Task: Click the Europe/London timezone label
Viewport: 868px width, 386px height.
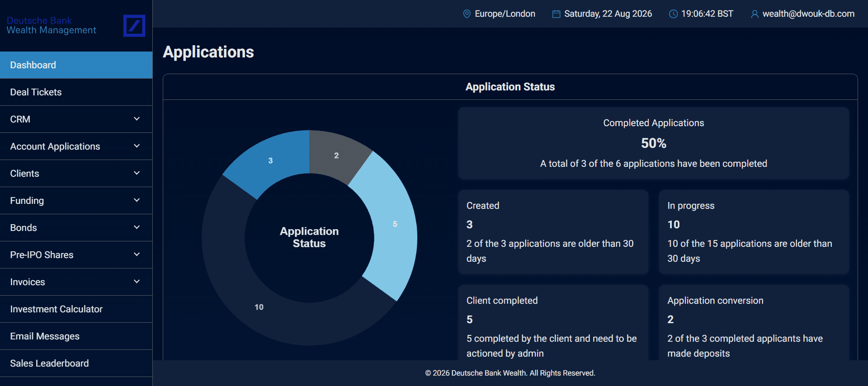Action: click(505, 14)
